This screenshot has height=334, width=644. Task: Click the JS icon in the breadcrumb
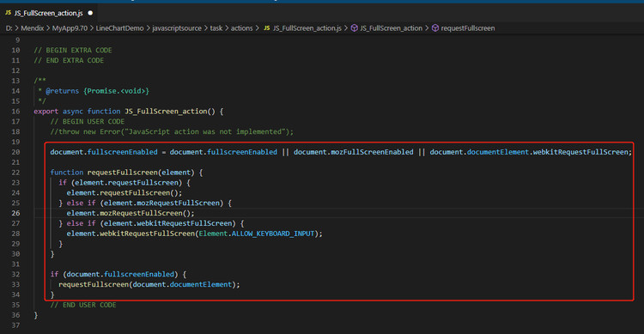(267, 28)
